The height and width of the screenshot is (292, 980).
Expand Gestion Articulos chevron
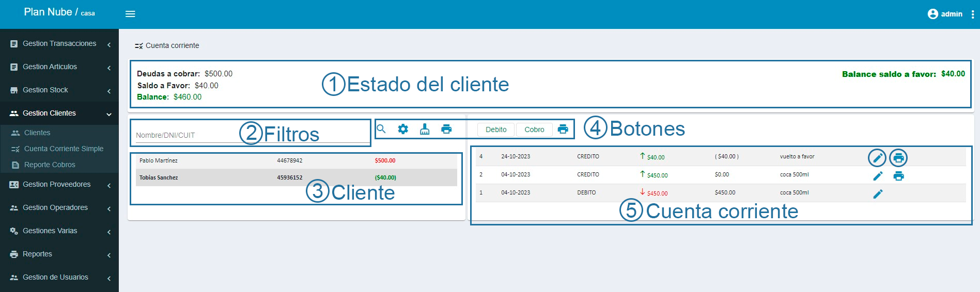109,68
